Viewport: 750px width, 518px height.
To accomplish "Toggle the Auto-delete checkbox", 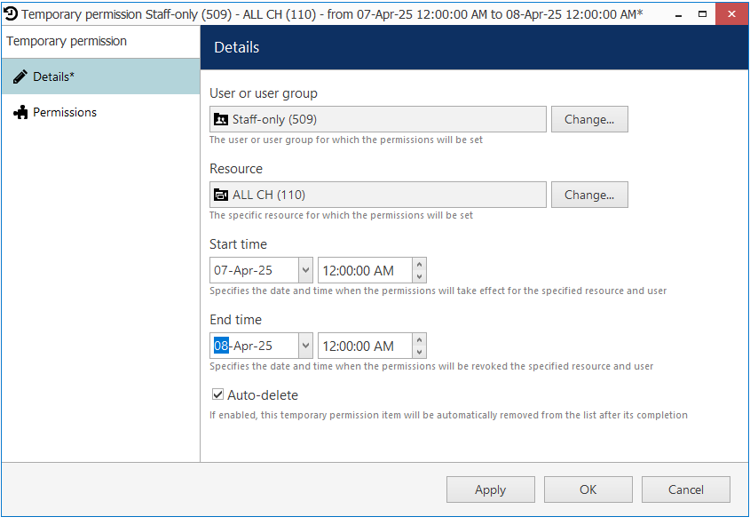I will point(218,395).
